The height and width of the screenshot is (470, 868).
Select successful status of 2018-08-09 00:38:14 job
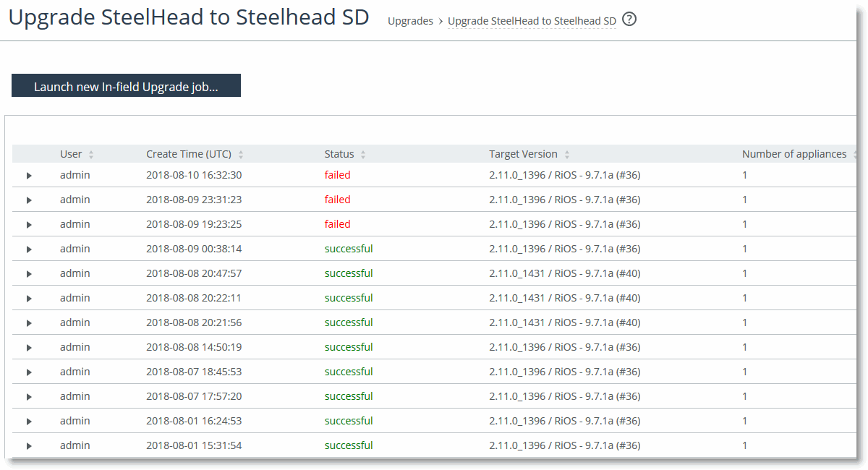pos(349,249)
